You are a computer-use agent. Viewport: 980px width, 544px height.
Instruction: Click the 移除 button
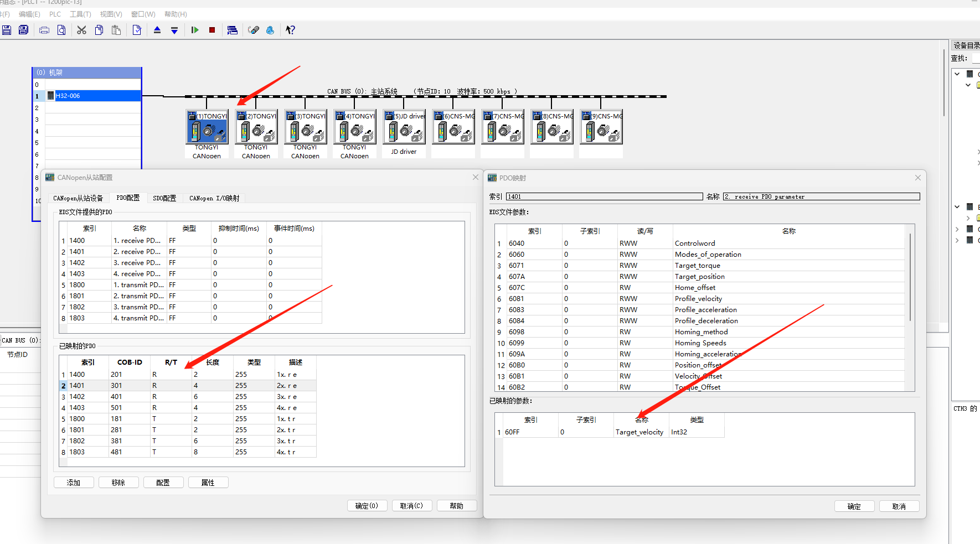(118, 483)
